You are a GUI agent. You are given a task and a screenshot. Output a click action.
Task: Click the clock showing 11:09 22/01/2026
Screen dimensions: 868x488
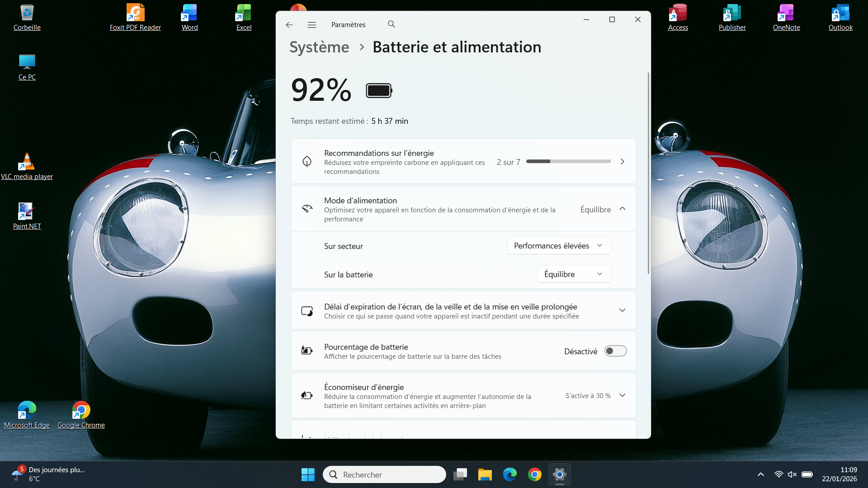[840, 474]
